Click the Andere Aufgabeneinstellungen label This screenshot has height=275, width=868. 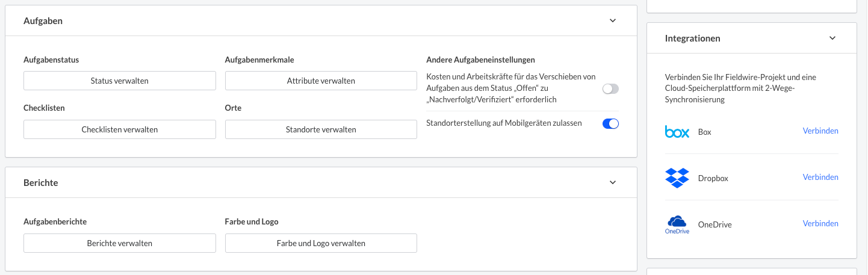point(480,60)
